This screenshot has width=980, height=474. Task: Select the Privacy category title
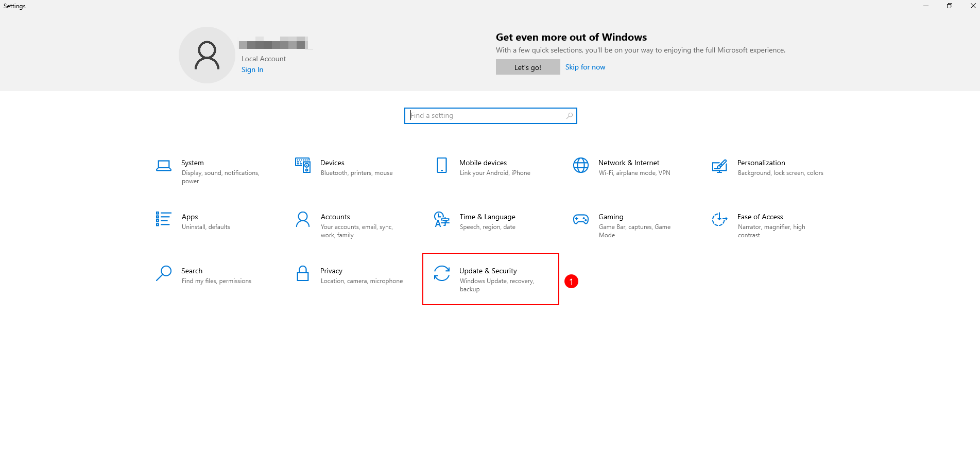pyautogui.click(x=331, y=271)
